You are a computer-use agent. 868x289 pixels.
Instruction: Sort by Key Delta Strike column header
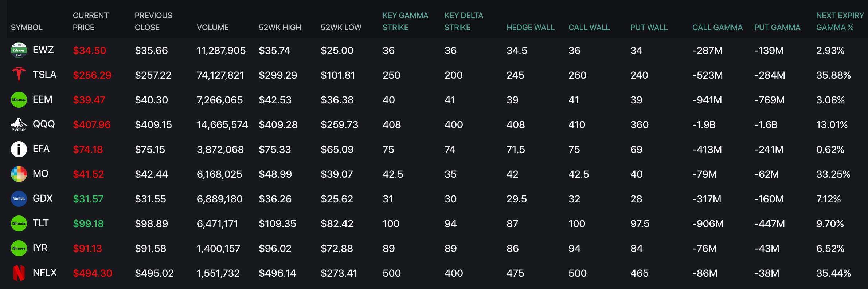464,21
